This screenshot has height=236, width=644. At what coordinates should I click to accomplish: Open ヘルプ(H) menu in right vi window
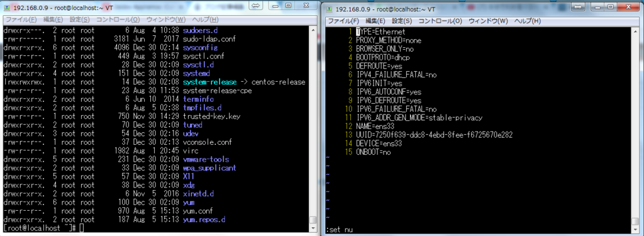point(528,21)
